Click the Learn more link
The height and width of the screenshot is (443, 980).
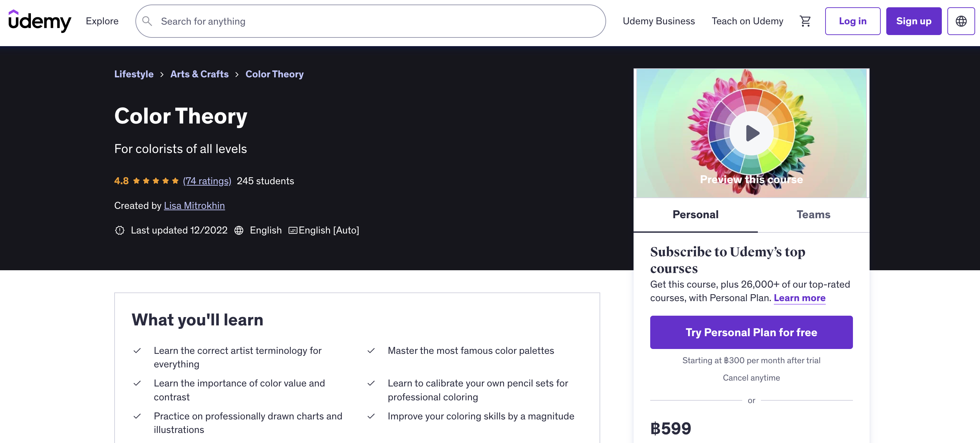[799, 298]
